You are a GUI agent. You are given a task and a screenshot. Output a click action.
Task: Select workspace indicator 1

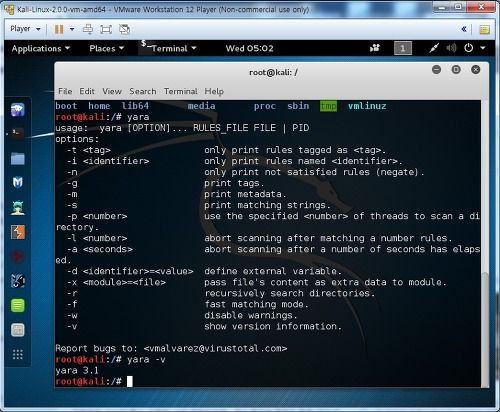pos(403,48)
